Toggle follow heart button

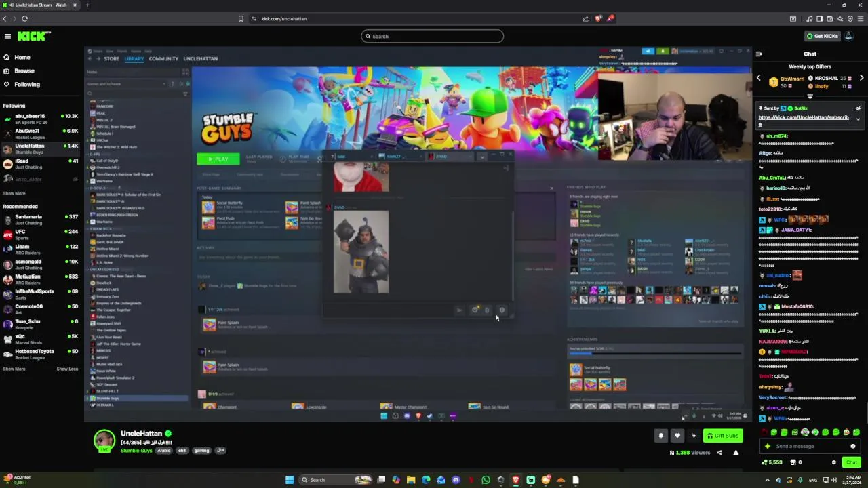click(x=677, y=436)
